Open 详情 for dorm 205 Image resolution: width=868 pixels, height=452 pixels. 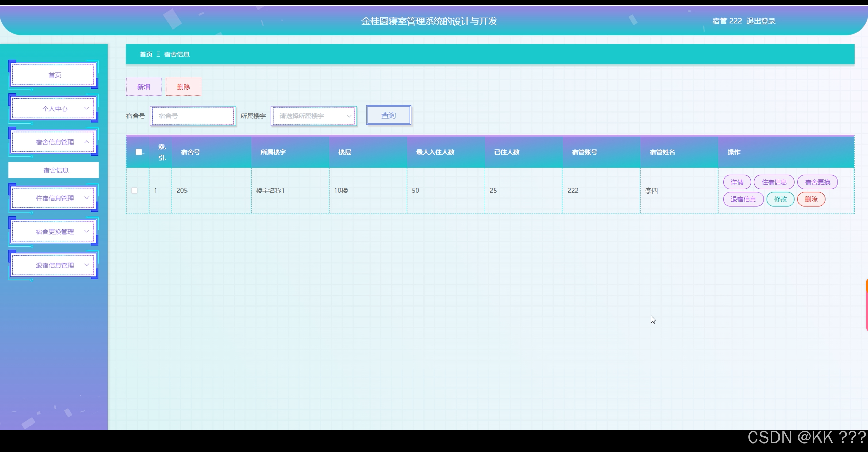[737, 182]
